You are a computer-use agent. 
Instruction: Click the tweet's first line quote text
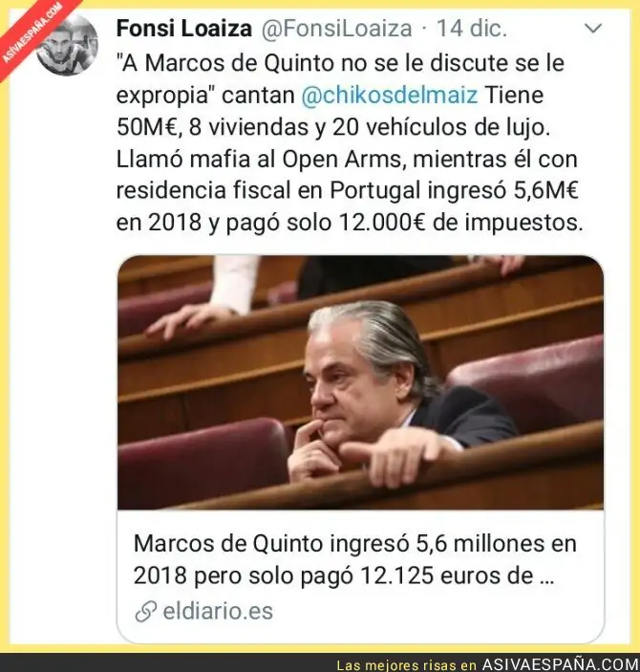341,63
